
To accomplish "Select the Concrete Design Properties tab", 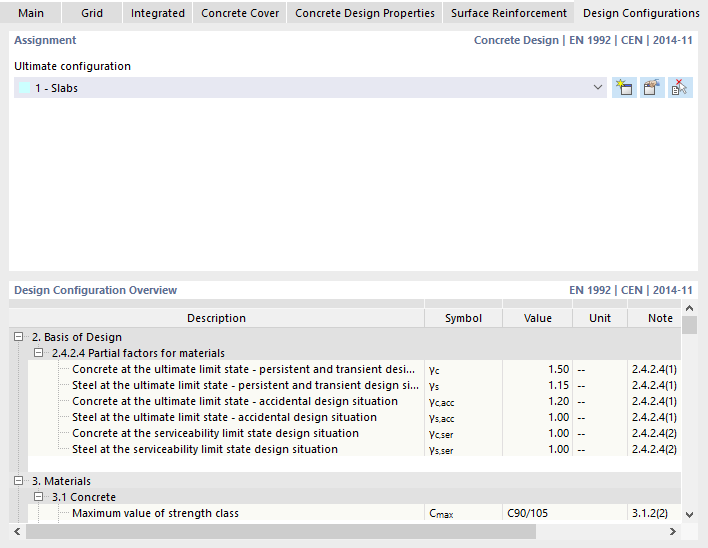I will click(365, 13).
